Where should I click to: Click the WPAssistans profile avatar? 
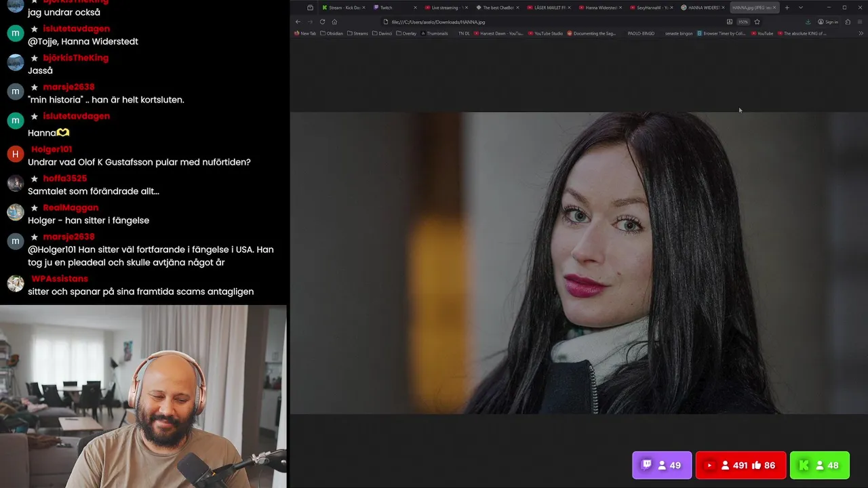(x=16, y=283)
